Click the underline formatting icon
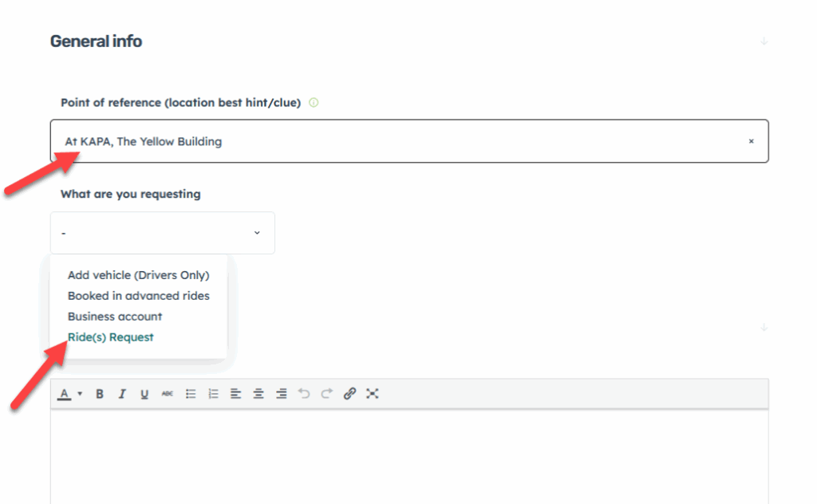Viewport: 817px width, 504px height. click(x=144, y=394)
